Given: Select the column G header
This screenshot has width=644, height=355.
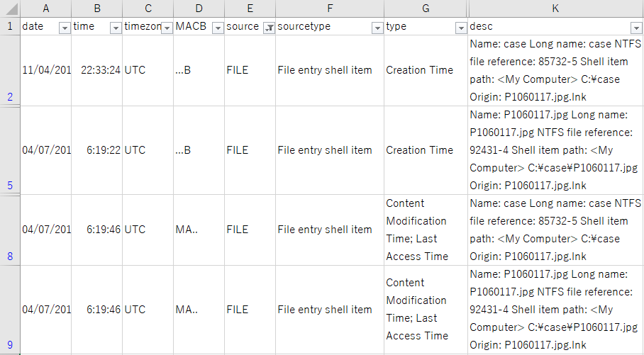Looking at the screenshot, I should [426, 9].
